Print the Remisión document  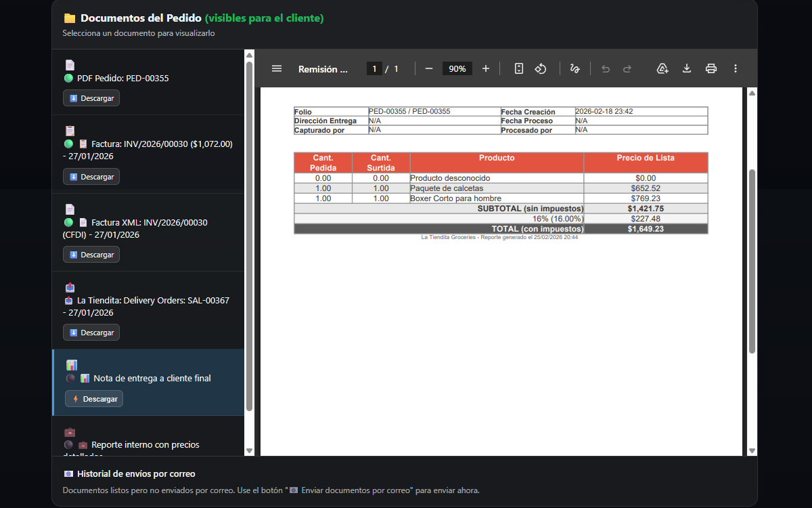(710, 68)
